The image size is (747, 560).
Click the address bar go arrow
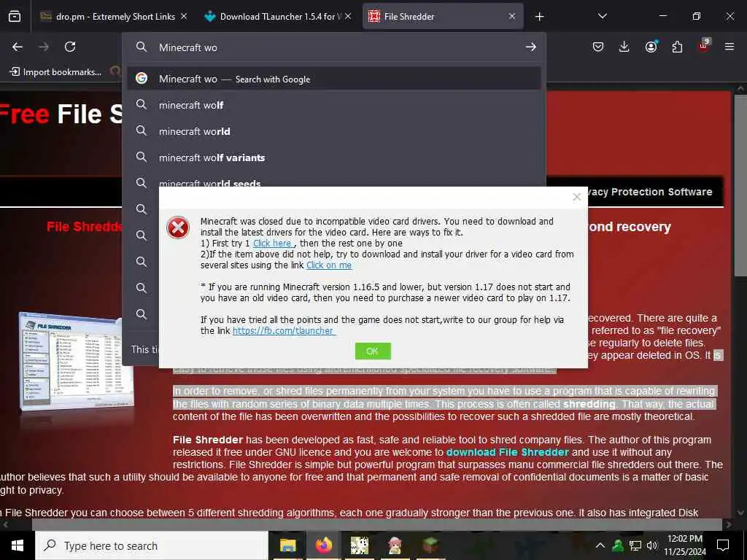tap(531, 47)
